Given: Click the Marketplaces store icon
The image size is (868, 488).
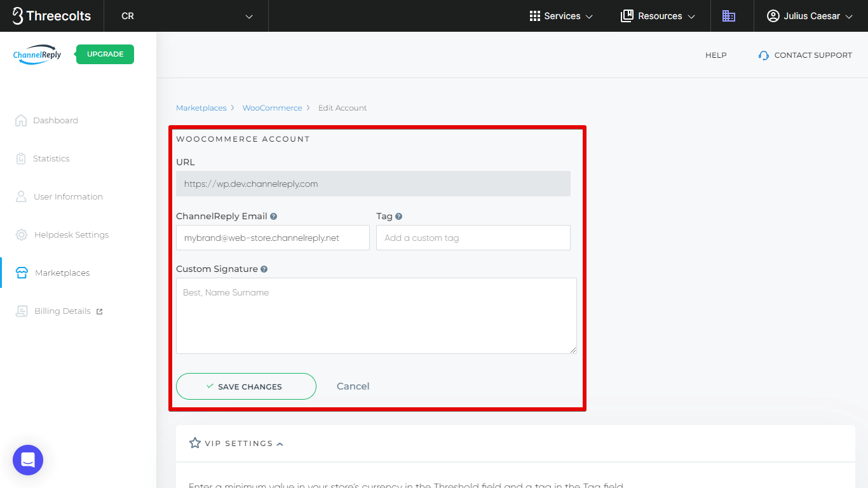Looking at the screenshot, I should point(22,273).
